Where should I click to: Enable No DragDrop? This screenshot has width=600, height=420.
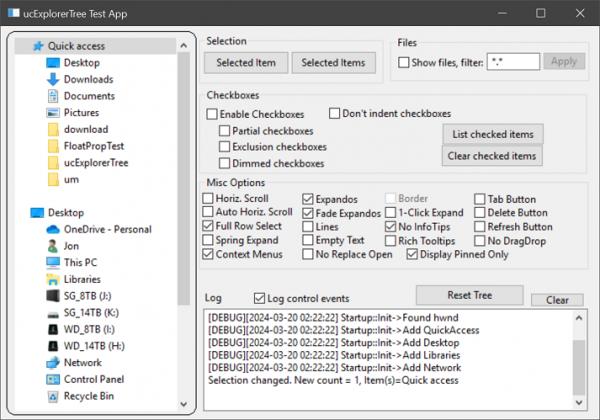(x=479, y=241)
